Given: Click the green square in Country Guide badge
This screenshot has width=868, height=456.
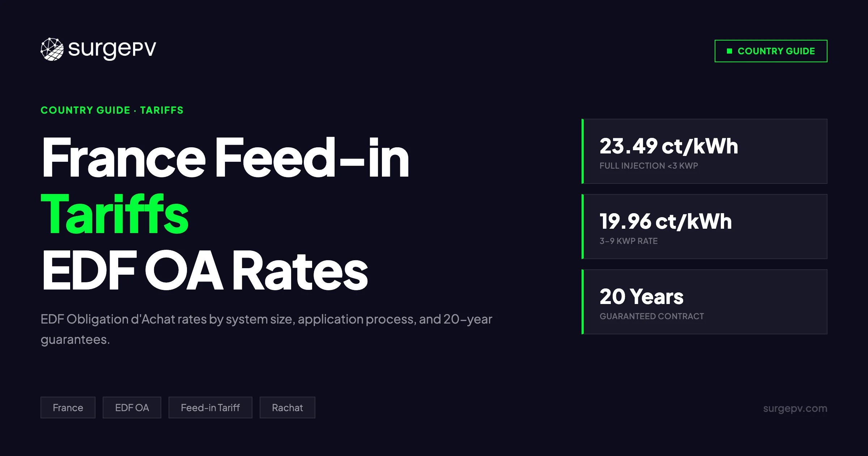Looking at the screenshot, I should pos(729,51).
